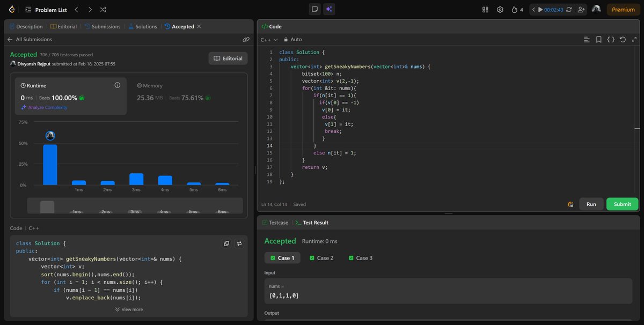Swap submitted code into editor icon
Image resolution: width=644 pixels, height=325 pixels.
coord(239,243)
